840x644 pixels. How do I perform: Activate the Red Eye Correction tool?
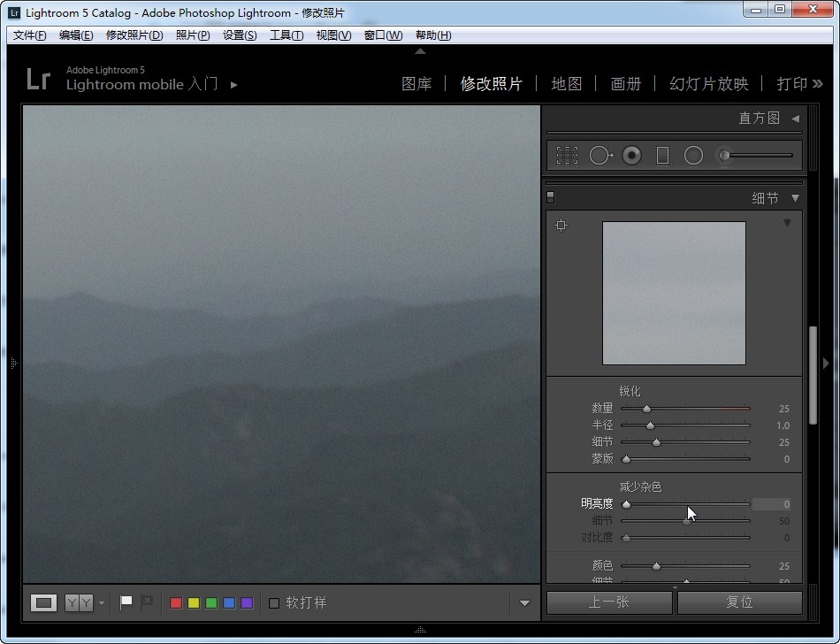(x=631, y=156)
